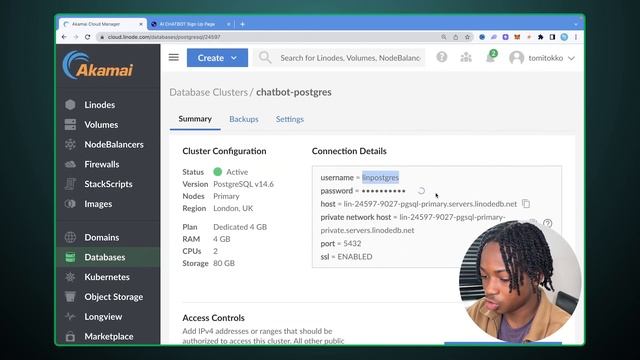Close the AI ChatBot browser tab
640x360 pixels.
[229, 24]
